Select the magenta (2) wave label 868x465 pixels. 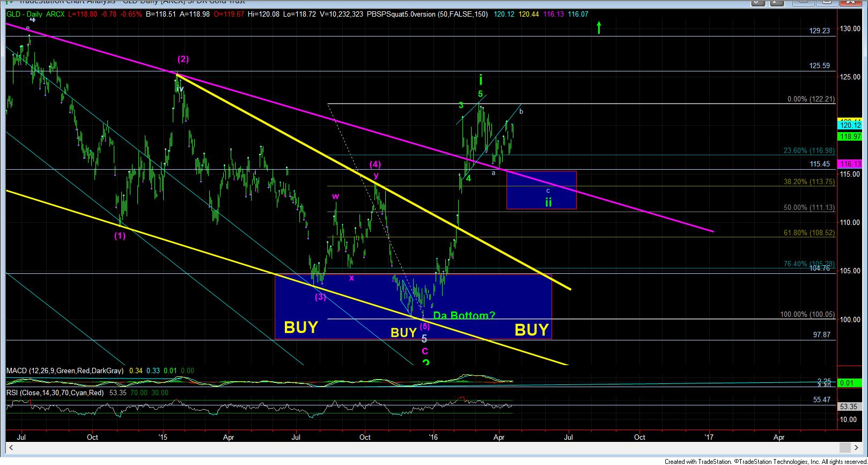[x=183, y=59]
